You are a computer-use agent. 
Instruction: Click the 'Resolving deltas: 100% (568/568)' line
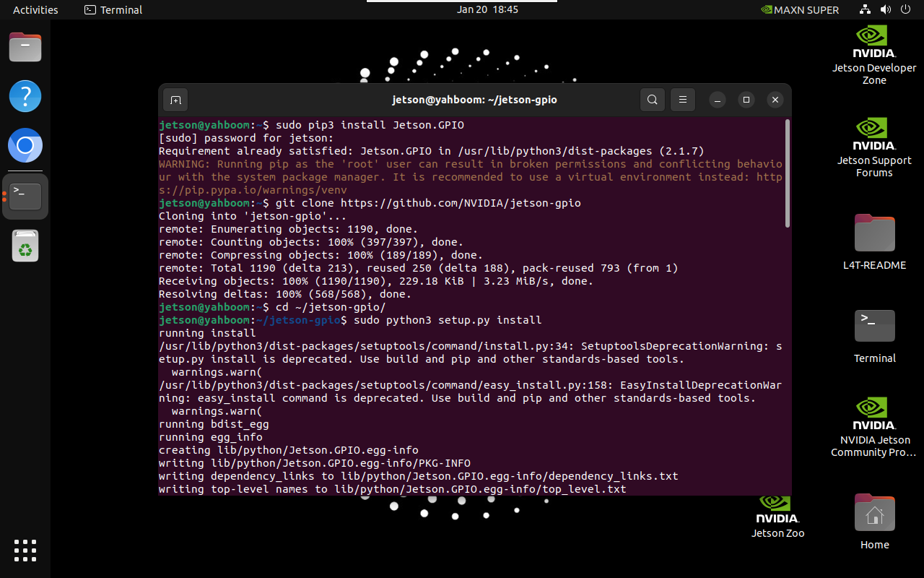(285, 294)
